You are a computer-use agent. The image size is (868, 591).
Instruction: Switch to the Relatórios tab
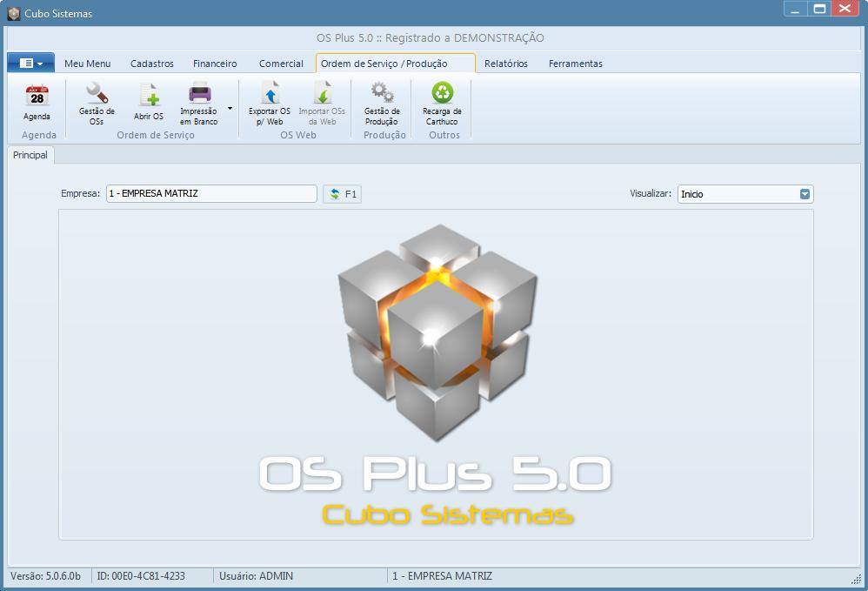click(x=505, y=63)
